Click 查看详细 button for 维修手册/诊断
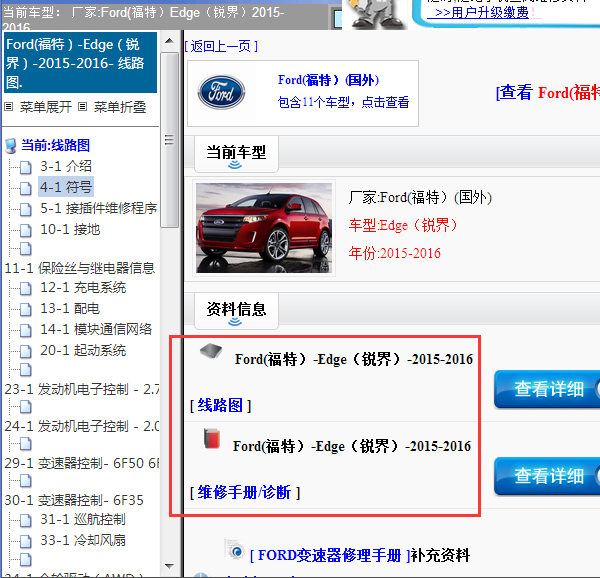The image size is (600, 578). (x=547, y=476)
